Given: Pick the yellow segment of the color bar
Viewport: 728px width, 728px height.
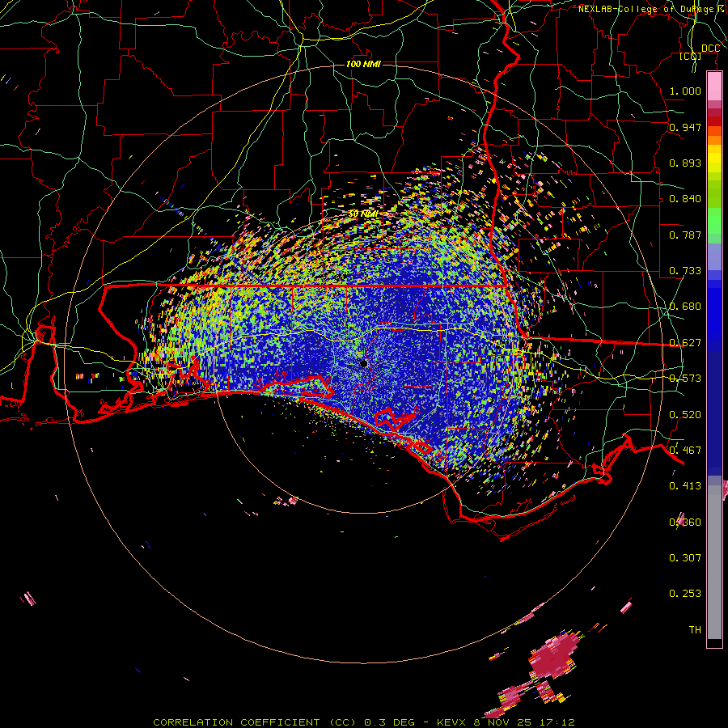Looking at the screenshot, I should point(714,159).
